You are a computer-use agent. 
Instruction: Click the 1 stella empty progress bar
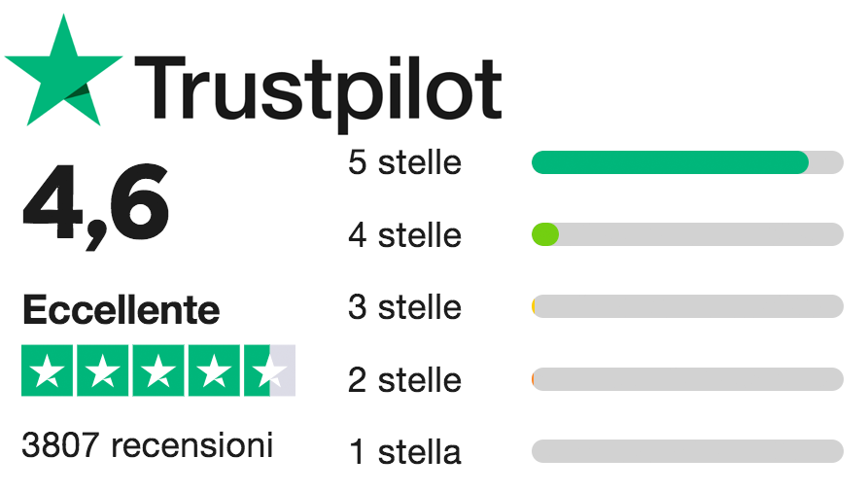[687, 451]
